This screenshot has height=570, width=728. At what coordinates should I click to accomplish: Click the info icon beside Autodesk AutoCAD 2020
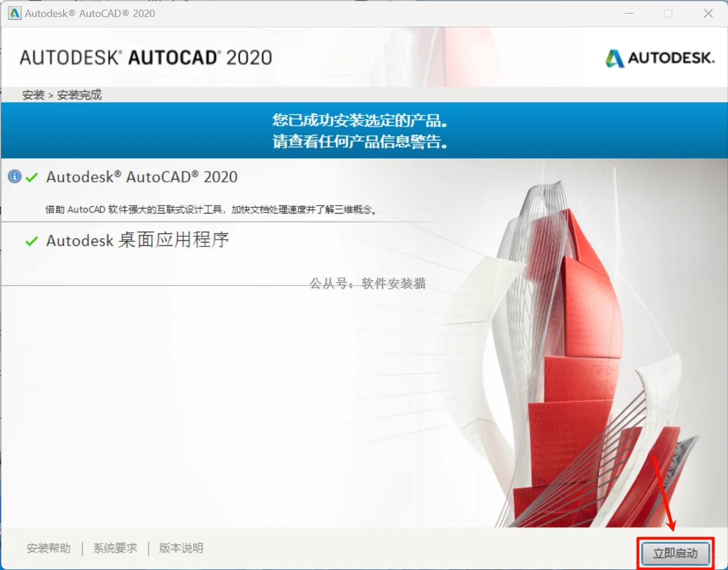click(14, 176)
